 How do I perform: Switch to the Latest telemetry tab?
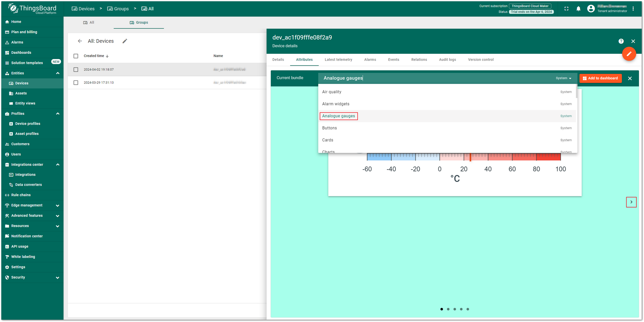pos(338,60)
